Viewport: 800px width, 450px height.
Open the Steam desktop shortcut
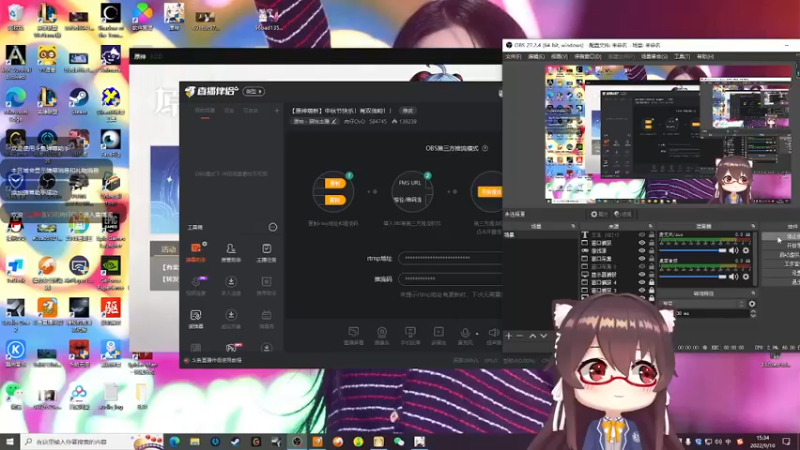(78, 101)
